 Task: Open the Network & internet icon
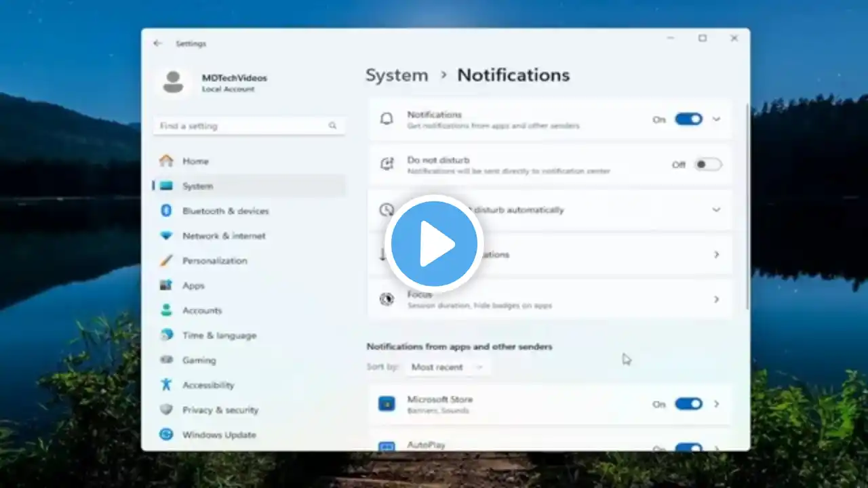click(166, 236)
